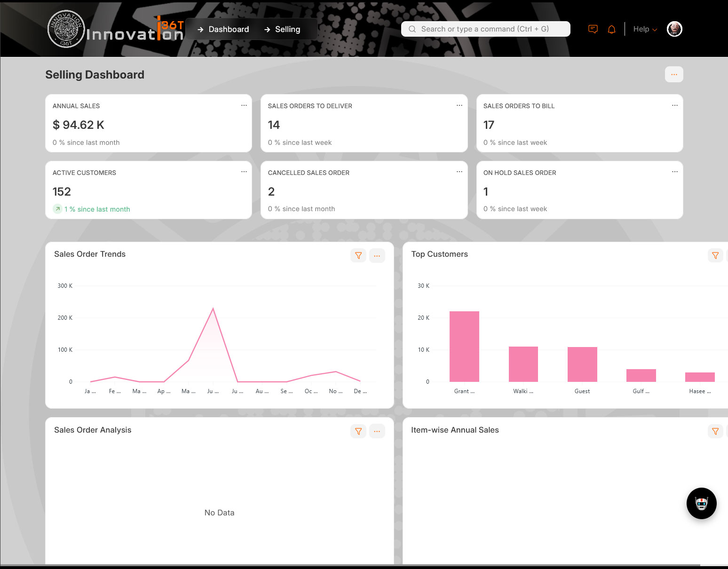Click the Grant bar in Top Customers

464,347
